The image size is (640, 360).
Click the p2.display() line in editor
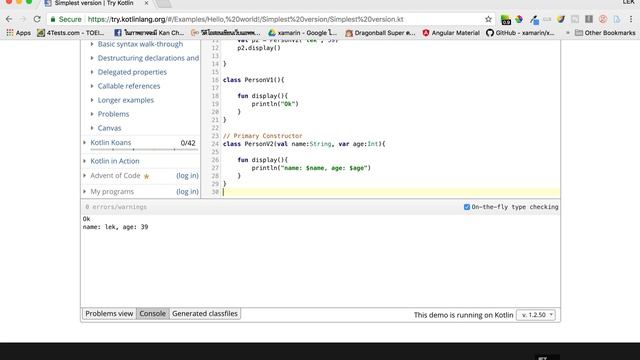(x=259, y=48)
